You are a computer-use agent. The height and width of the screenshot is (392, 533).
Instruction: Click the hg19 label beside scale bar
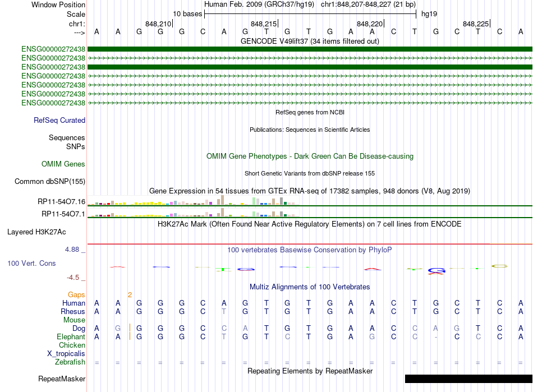point(429,14)
